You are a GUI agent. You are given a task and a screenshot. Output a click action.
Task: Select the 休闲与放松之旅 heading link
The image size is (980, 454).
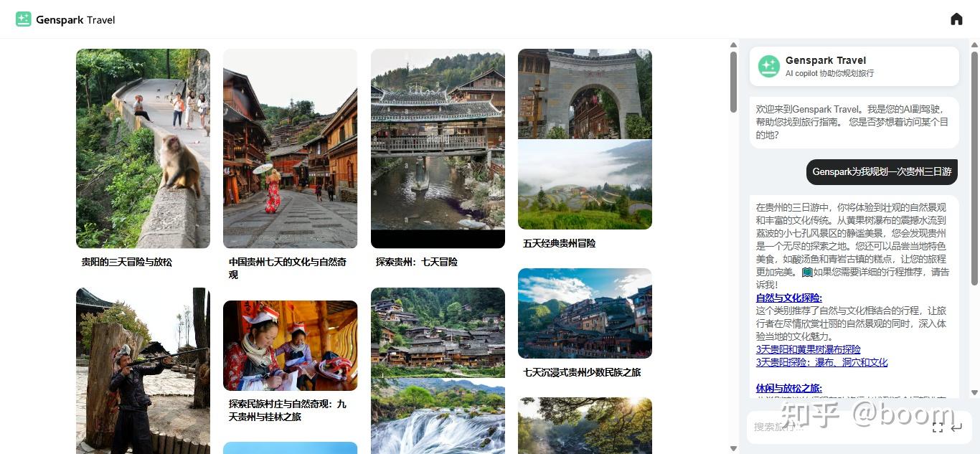788,388
